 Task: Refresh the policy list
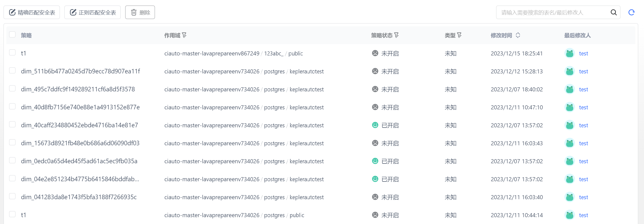pyautogui.click(x=631, y=12)
